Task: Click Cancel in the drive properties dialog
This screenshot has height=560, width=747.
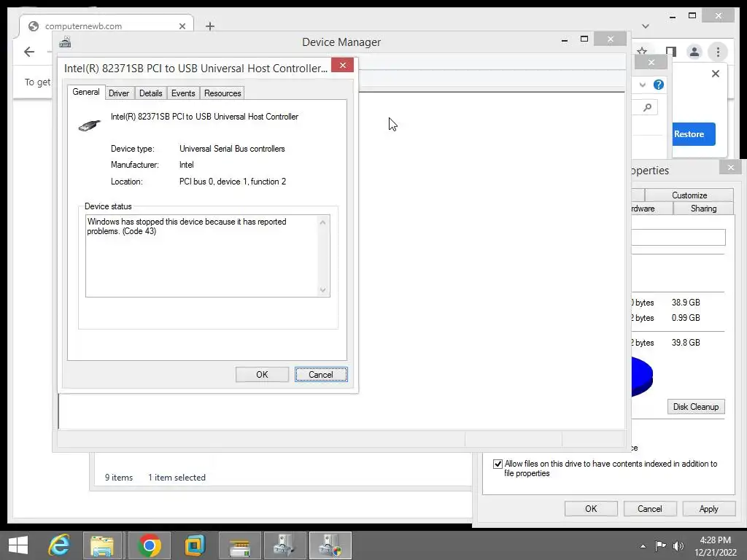Action: [650, 508]
